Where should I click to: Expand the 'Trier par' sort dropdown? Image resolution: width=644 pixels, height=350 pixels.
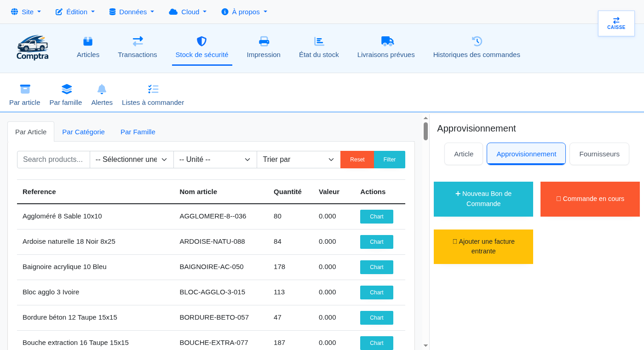[x=299, y=160]
